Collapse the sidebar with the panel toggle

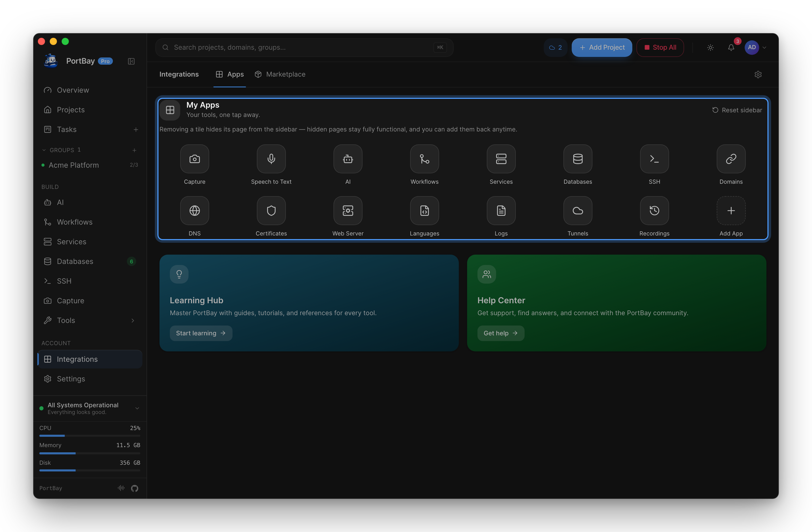[x=131, y=61]
